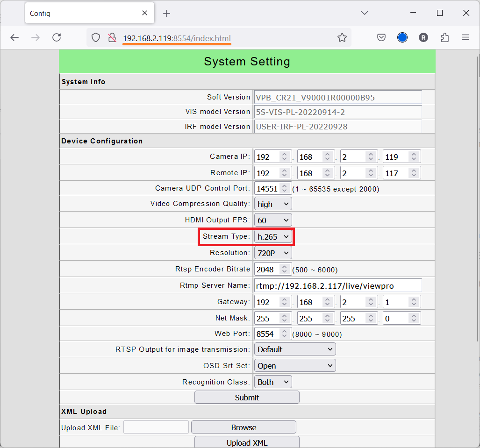Open the Stream Type dropdown
The height and width of the screenshot is (448, 480).
coord(273,237)
